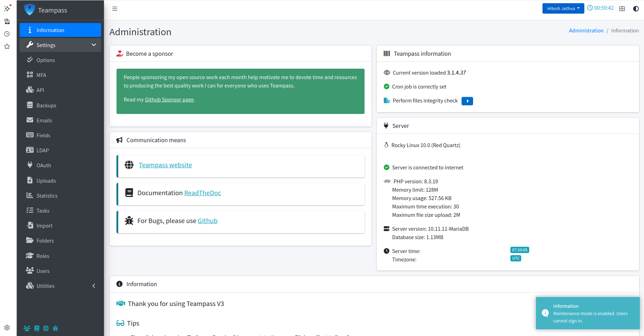Run the files integrity check button

point(467,101)
